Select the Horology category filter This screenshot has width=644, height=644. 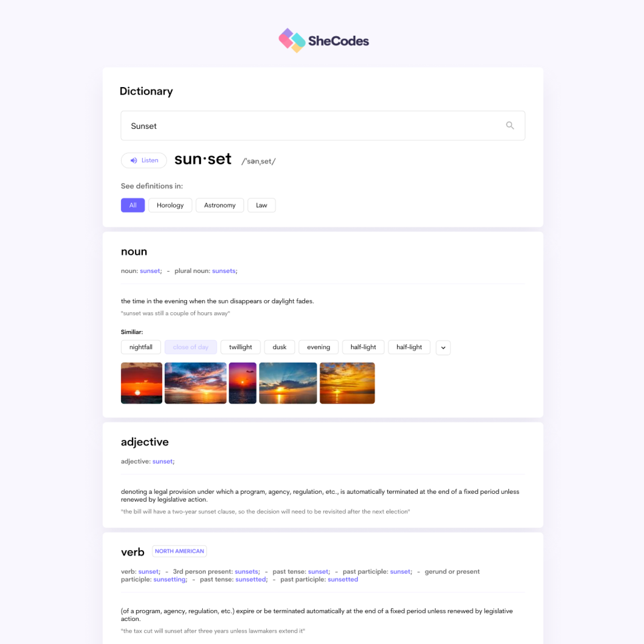[x=170, y=205]
